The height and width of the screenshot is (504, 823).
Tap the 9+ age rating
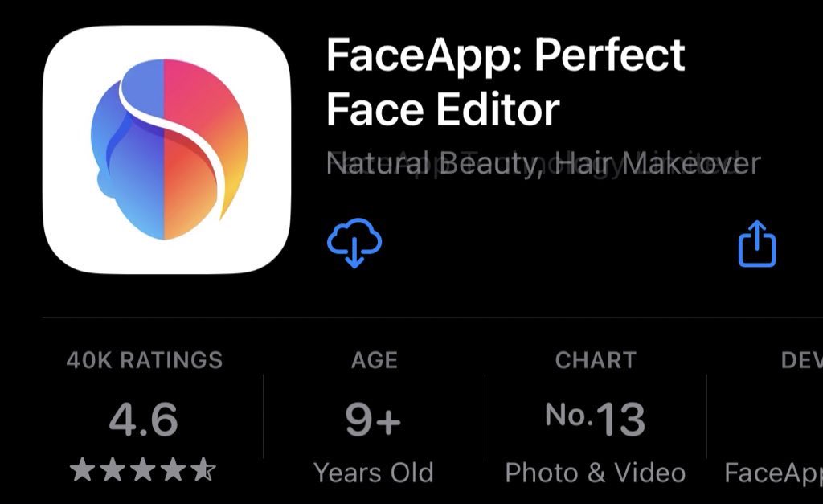[373, 420]
